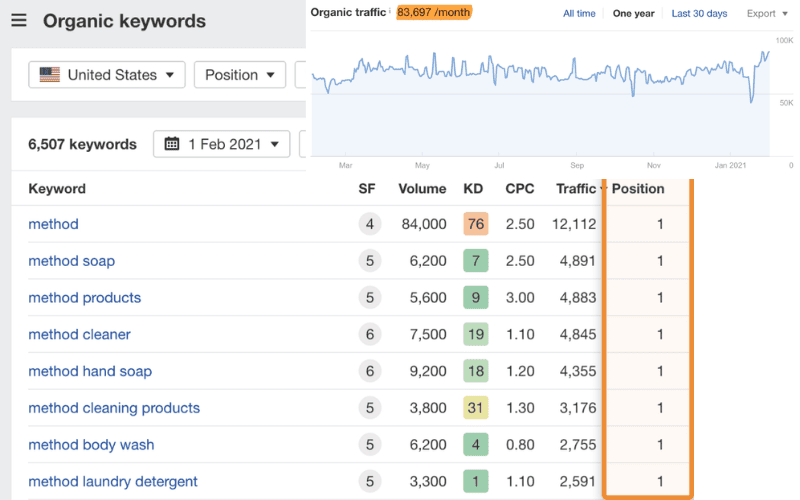Click SF badge for 'method cleaning products'

(370, 408)
